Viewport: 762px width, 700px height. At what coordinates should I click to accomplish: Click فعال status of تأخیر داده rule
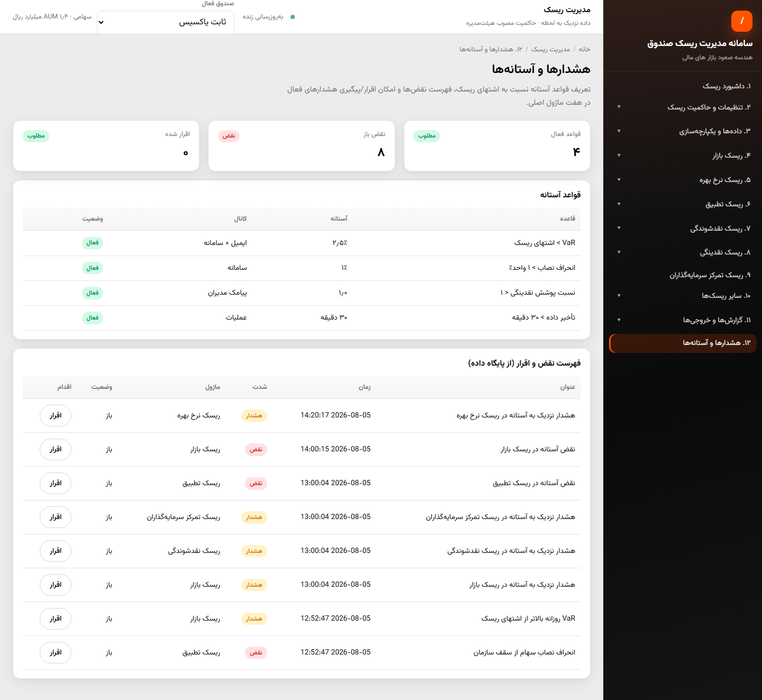(x=93, y=317)
